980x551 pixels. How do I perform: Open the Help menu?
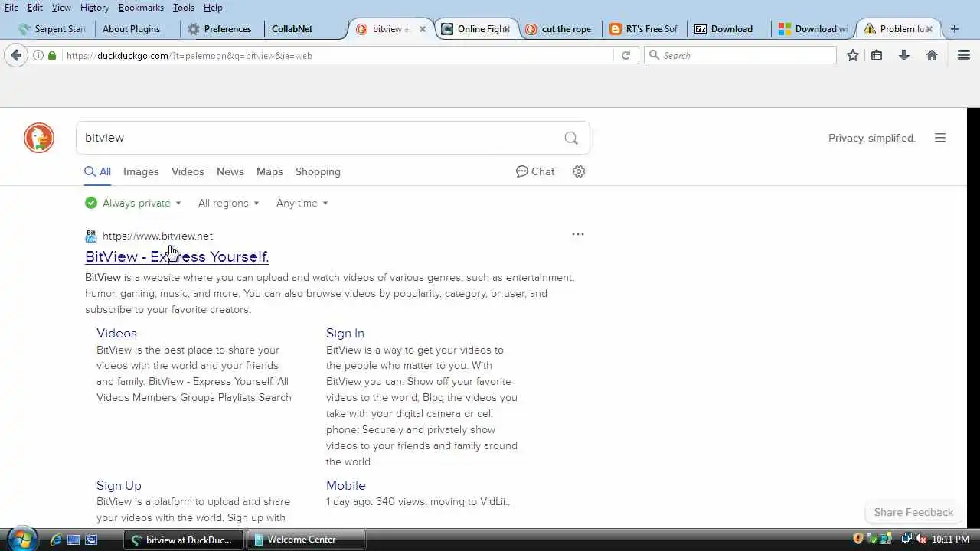point(213,7)
